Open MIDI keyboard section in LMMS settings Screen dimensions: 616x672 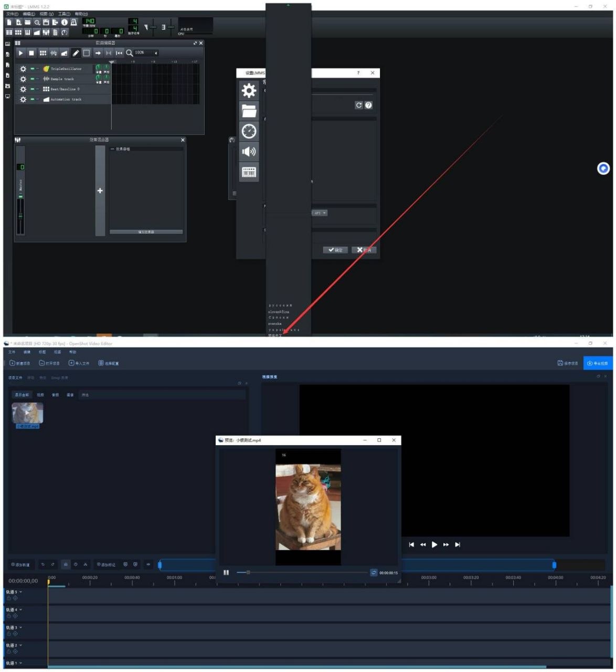[x=249, y=172]
